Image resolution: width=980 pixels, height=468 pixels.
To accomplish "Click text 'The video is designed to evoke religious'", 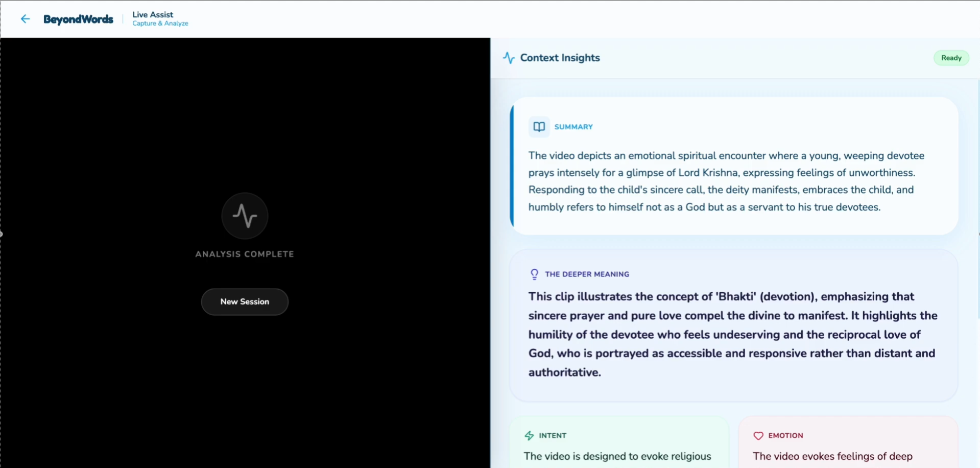I will click(x=617, y=456).
